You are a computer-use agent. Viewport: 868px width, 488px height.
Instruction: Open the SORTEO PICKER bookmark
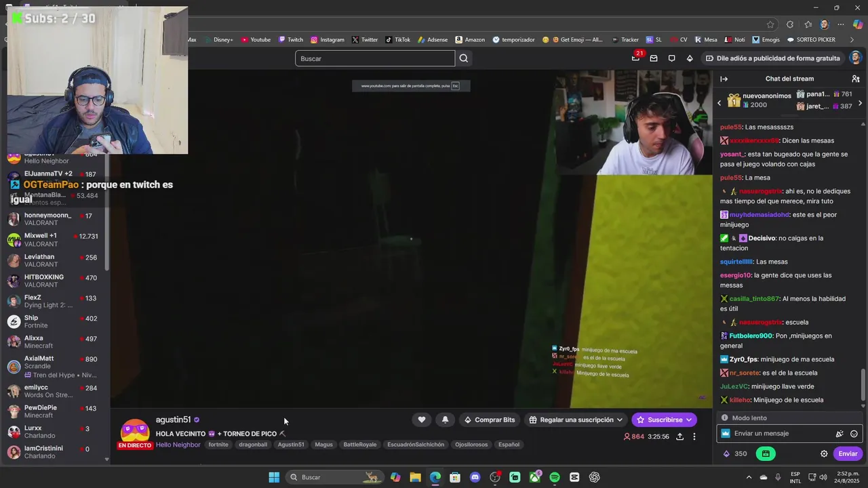coord(811,40)
